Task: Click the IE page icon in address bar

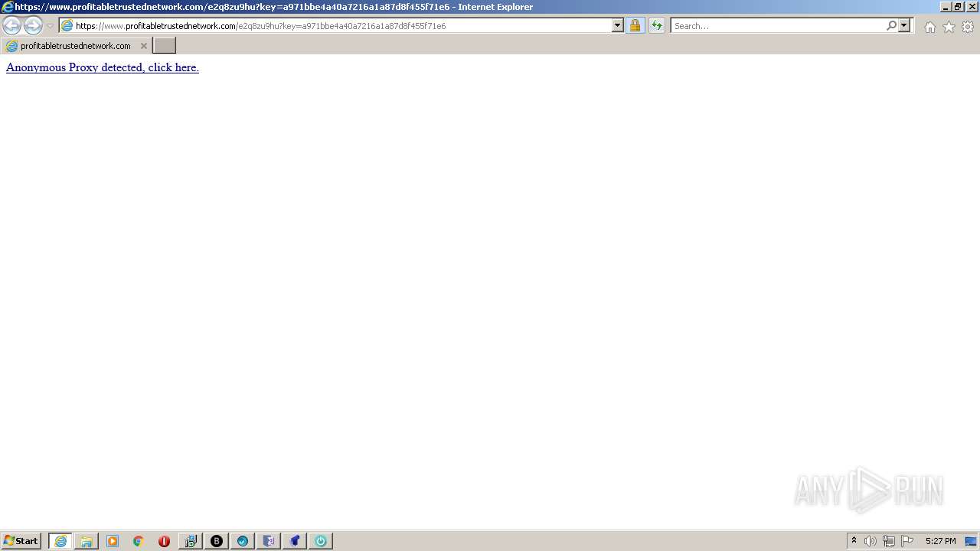Action: tap(67, 25)
